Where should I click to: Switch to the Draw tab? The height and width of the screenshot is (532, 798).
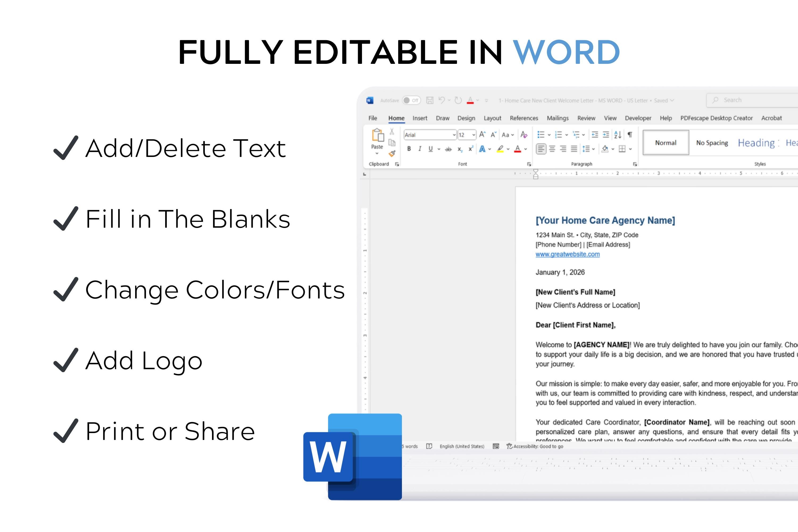(x=442, y=118)
